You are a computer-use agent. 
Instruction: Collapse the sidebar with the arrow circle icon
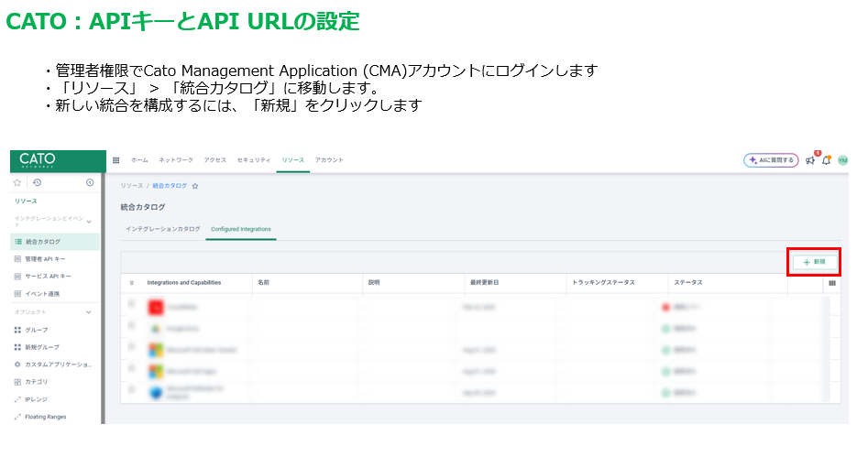click(90, 182)
